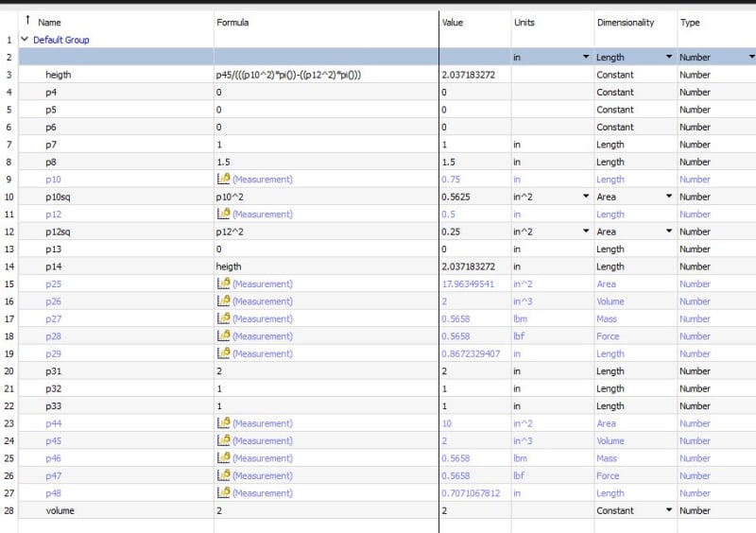Viewport: 756px width, 533px height.
Task: Click the Formula column header
Action: pos(232,22)
